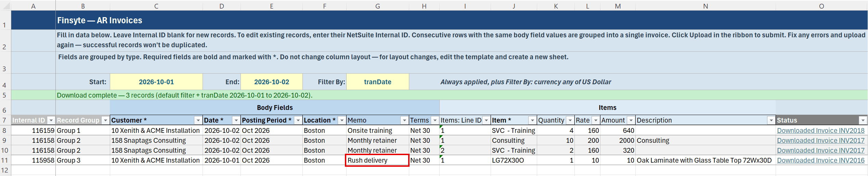
Task: Select the Start date cell 2026-10-01
Action: pos(156,82)
